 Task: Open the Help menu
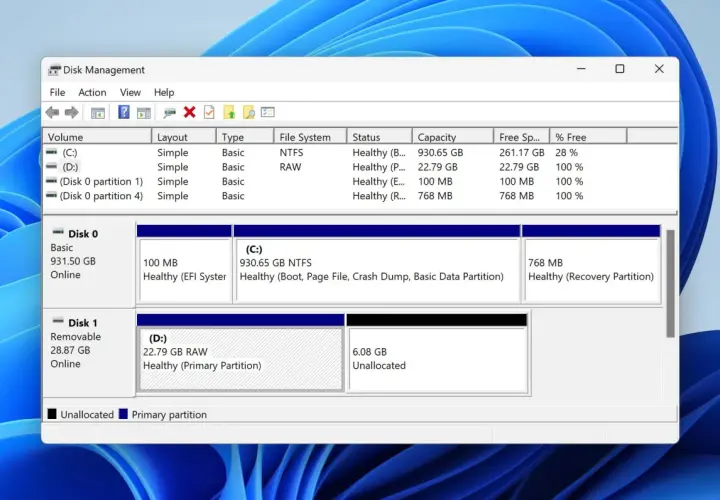[164, 92]
